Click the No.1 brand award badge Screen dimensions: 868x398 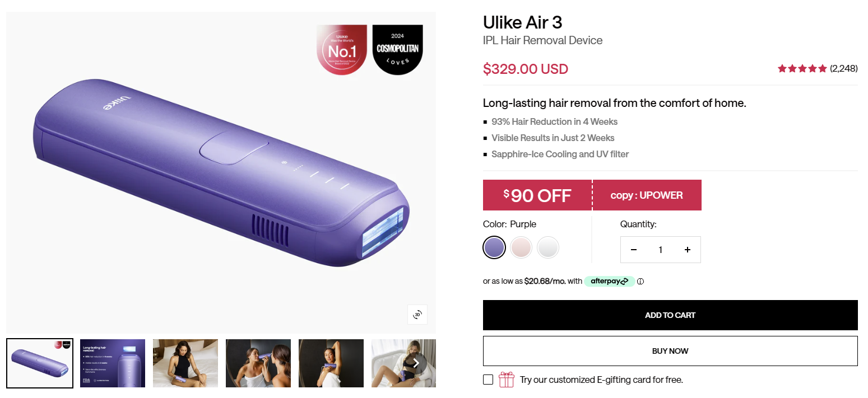pyautogui.click(x=342, y=50)
